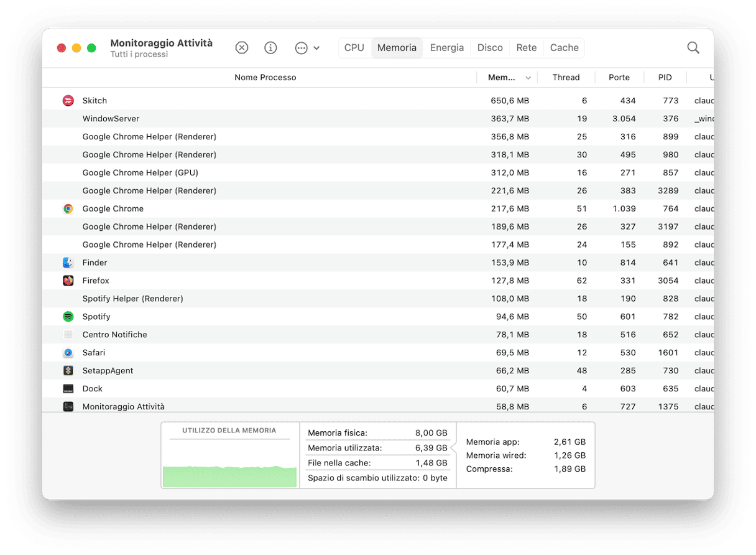Image resolution: width=756 pixels, height=555 pixels.
Task: Click the SetappAgent icon
Action: pos(68,371)
